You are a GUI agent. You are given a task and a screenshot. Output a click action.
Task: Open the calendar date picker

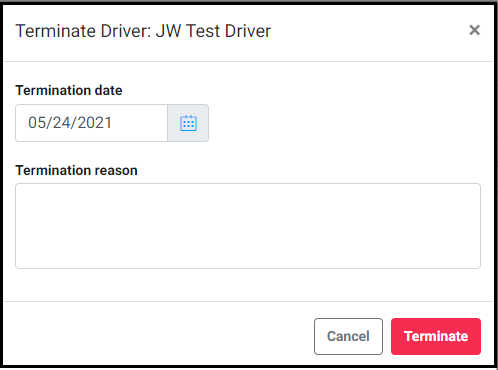188,123
